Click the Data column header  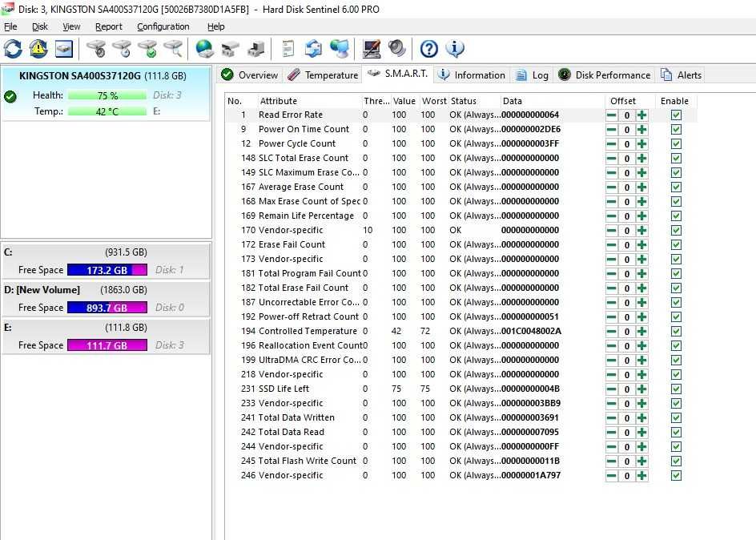pyautogui.click(x=553, y=101)
